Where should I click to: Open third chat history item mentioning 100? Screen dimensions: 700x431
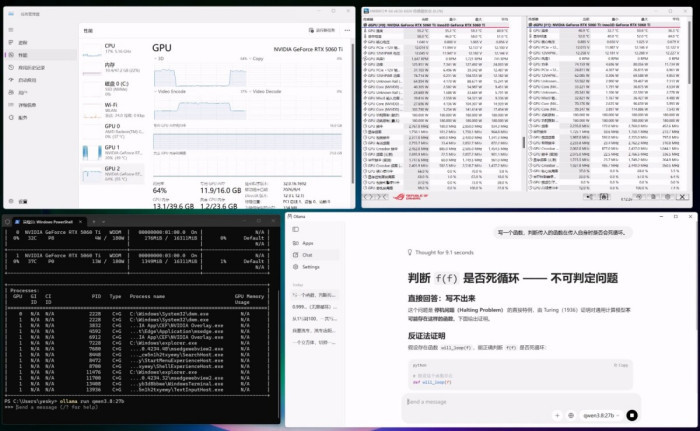pyautogui.click(x=315, y=319)
